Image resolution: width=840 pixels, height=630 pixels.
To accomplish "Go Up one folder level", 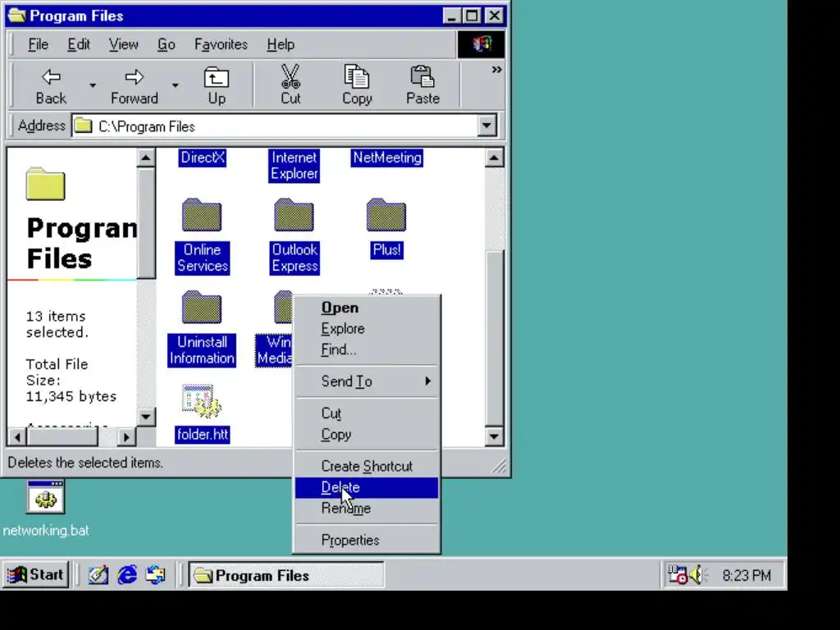I will click(x=217, y=85).
